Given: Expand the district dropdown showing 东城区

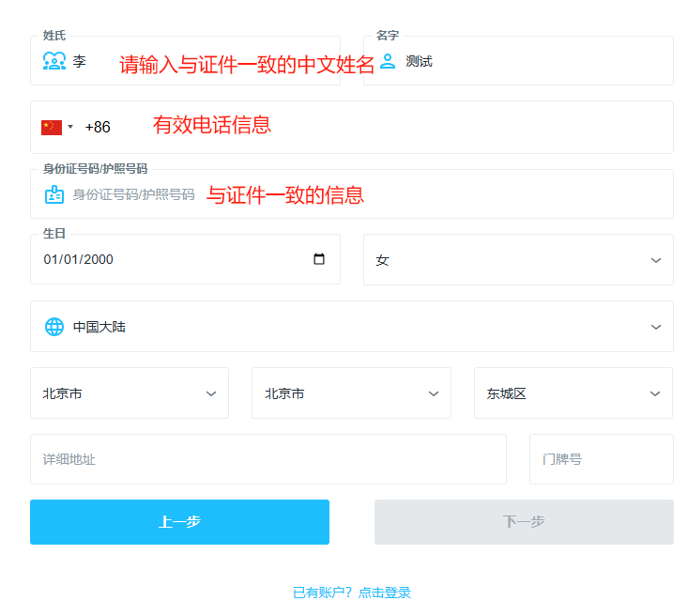Looking at the screenshot, I should pos(573,393).
